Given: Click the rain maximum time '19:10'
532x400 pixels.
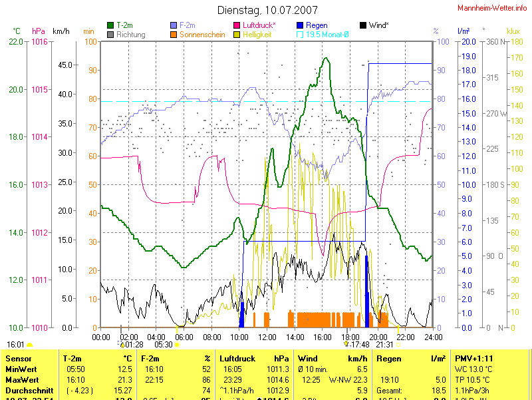Looking at the screenshot, I should pyautogui.click(x=390, y=379).
